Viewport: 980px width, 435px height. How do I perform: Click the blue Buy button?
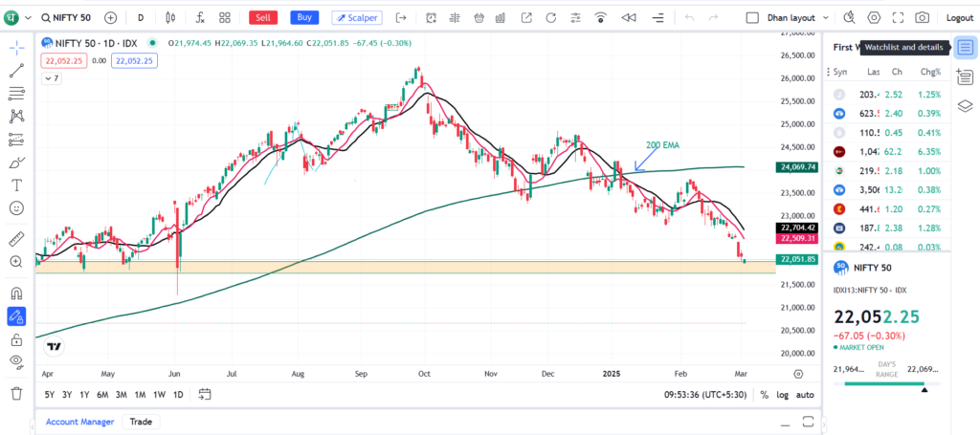tap(304, 17)
